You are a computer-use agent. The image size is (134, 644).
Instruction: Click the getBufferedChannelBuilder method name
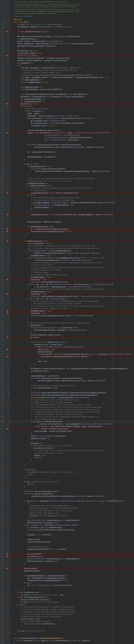coord(50,638)
